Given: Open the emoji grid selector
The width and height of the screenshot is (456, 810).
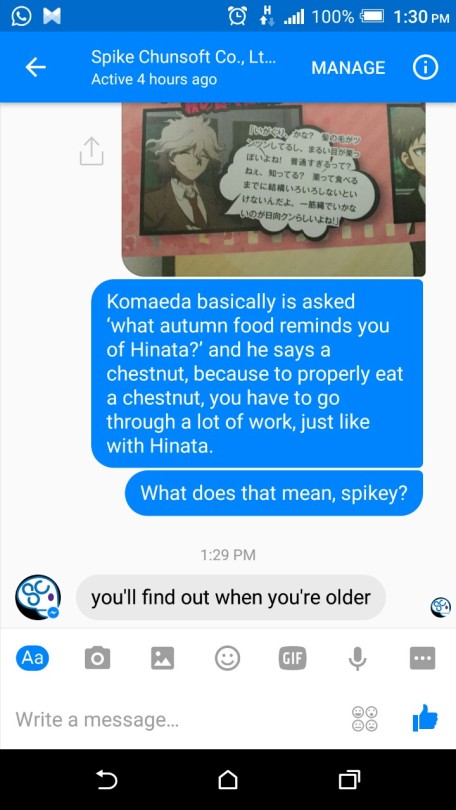Looking at the screenshot, I should pyautogui.click(x=365, y=719).
